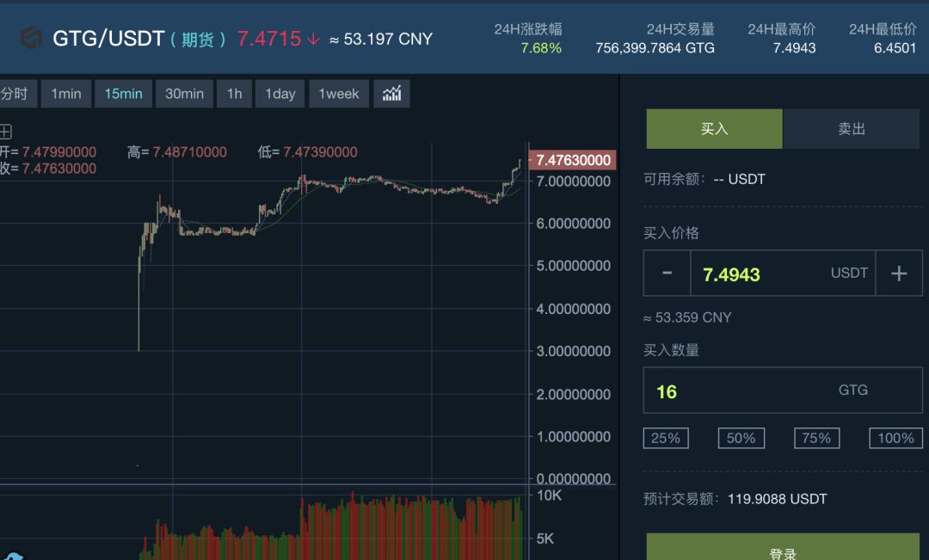Viewport: 929px width, 560px height.
Task: Click the 24H交易量 header label
Action: [680, 29]
